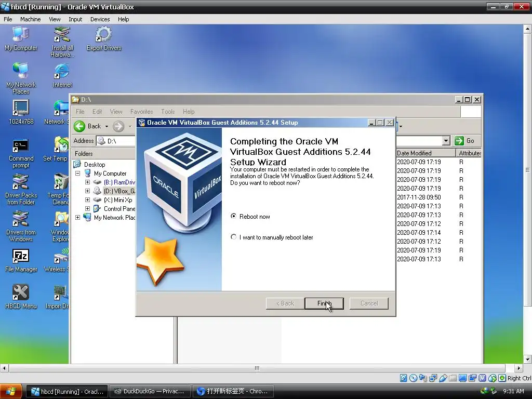Switch to hbcd [Running] taskbar button
Screen dimensions: 532x399
coord(67,392)
